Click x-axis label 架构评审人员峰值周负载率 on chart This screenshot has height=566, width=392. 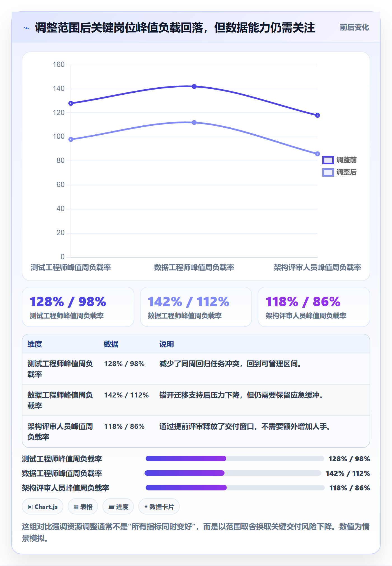click(x=317, y=267)
